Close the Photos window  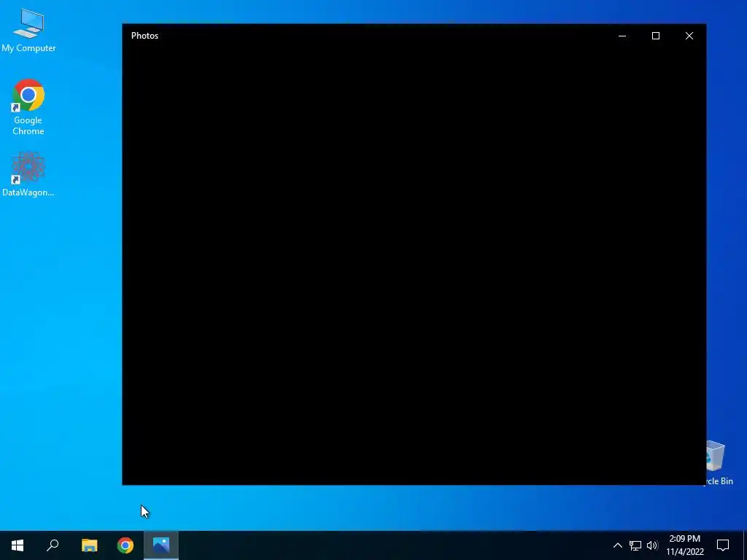point(689,36)
